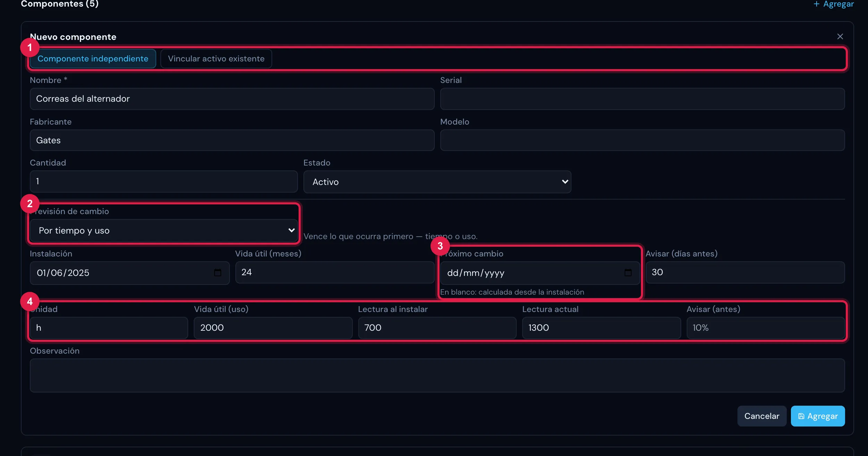The width and height of the screenshot is (868, 456).
Task: Click the Nombre field with Correas del alternador
Action: 232,99
